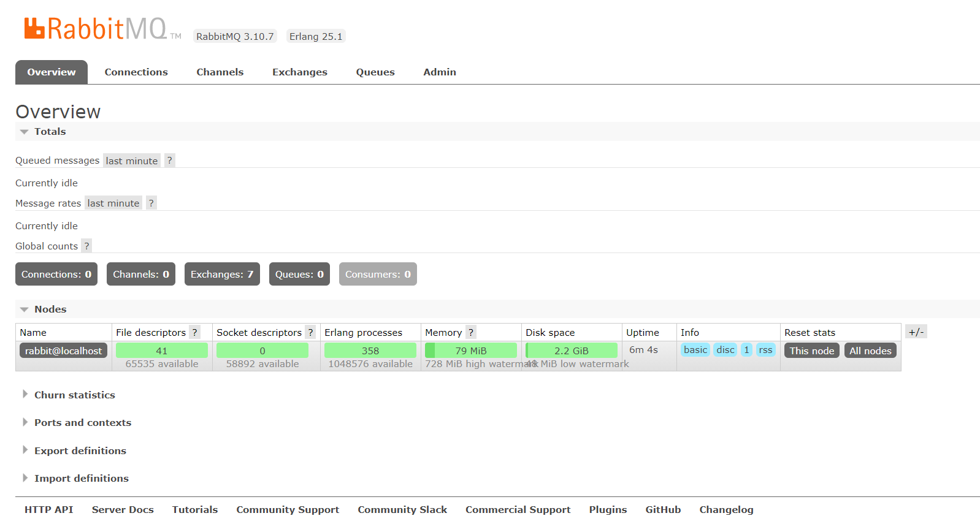The height and width of the screenshot is (524, 980).
Task: Go to the Exchanges tab
Action: [x=300, y=72]
